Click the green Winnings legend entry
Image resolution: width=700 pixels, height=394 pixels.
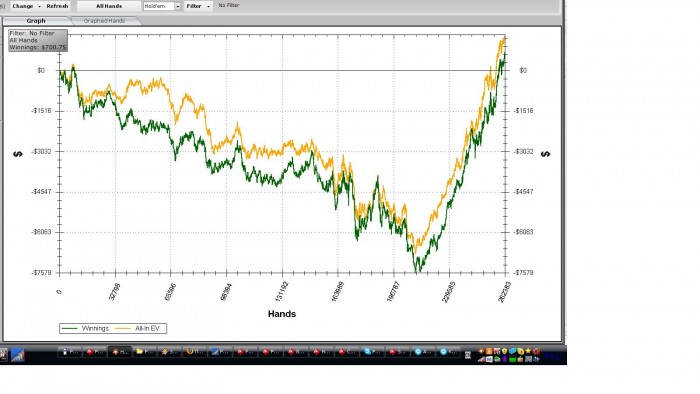(85, 328)
